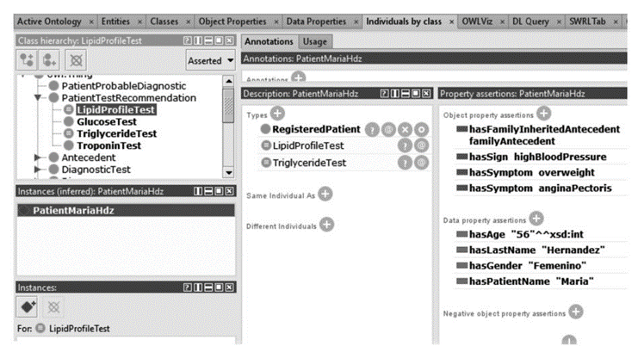Select PatientMariaHdz in inferred instances list
This screenshot has height=346, width=644.
(x=73, y=210)
